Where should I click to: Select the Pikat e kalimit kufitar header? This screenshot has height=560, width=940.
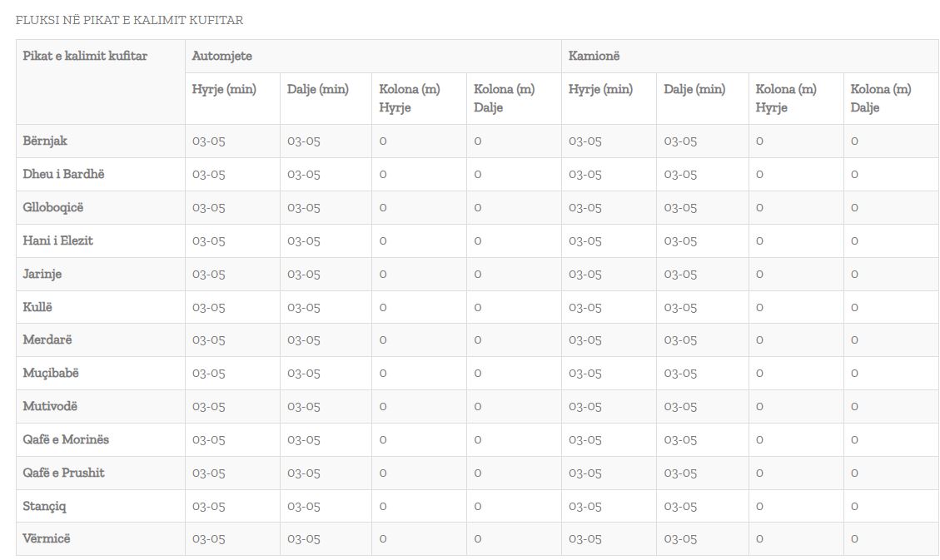(x=85, y=56)
